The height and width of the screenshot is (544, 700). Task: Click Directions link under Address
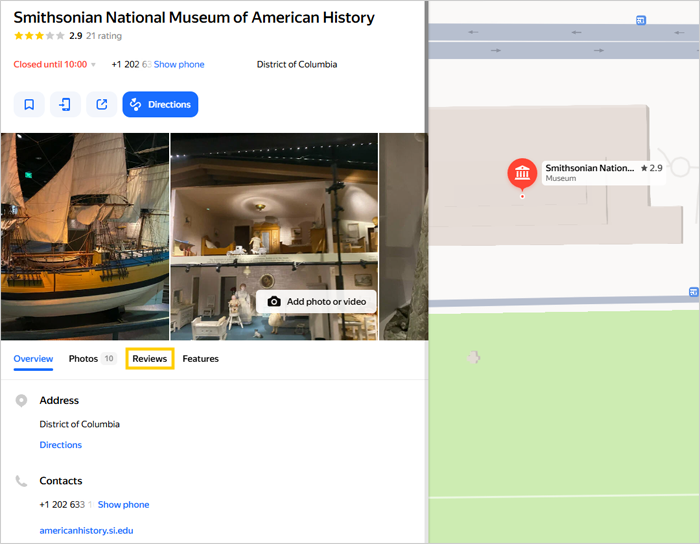coord(61,445)
